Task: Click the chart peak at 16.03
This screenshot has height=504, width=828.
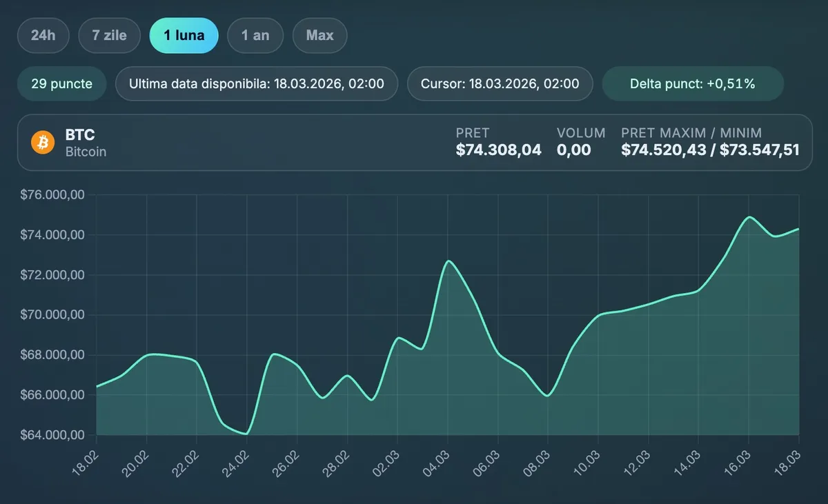Action: (749, 217)
